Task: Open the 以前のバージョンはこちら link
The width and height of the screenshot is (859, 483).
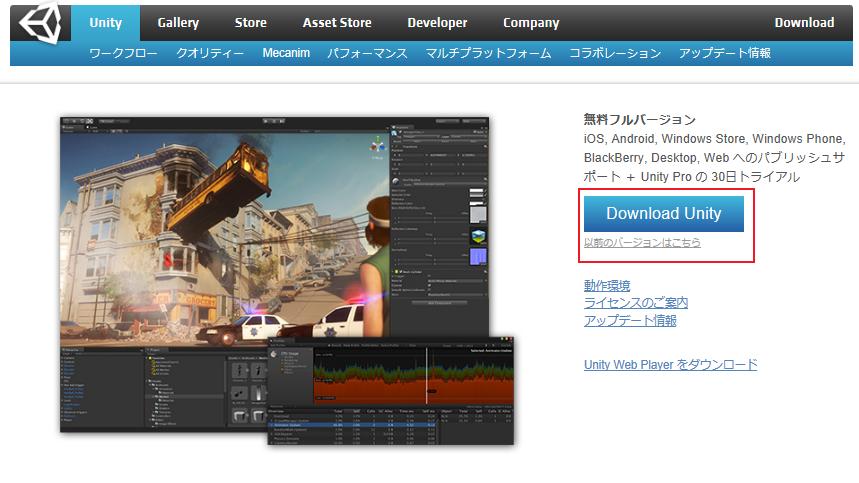Action: (642, 243)
